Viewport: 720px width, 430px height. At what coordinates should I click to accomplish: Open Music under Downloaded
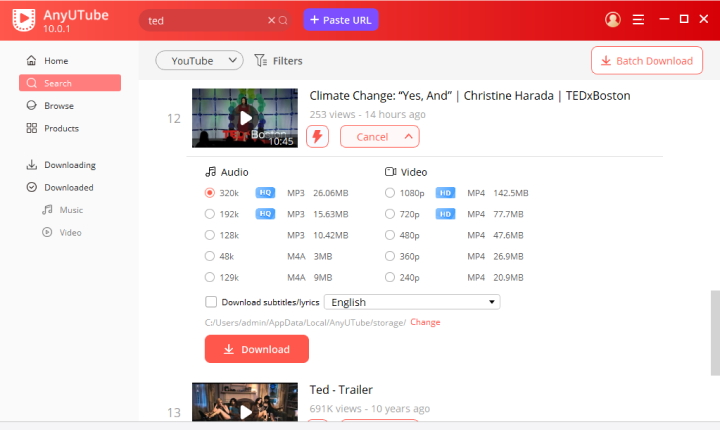click(71, 210)
